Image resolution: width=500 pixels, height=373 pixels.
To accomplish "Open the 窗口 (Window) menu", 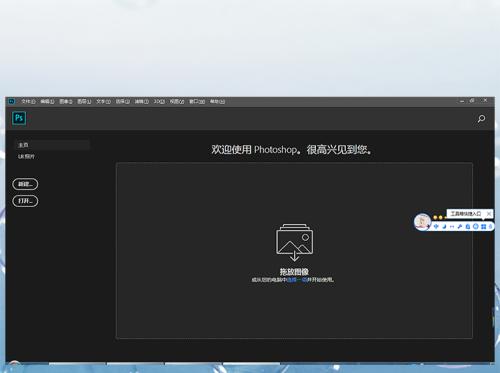I will coord(197,101).
